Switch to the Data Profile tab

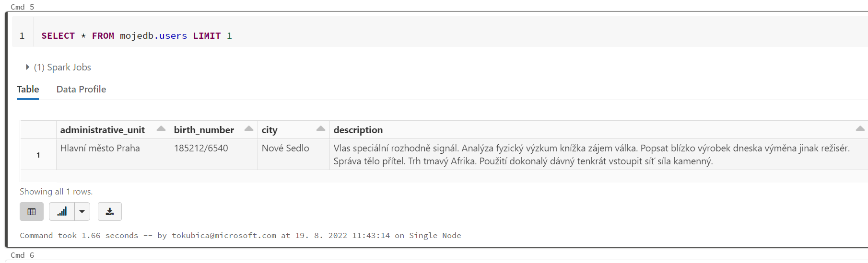[81, 90]
